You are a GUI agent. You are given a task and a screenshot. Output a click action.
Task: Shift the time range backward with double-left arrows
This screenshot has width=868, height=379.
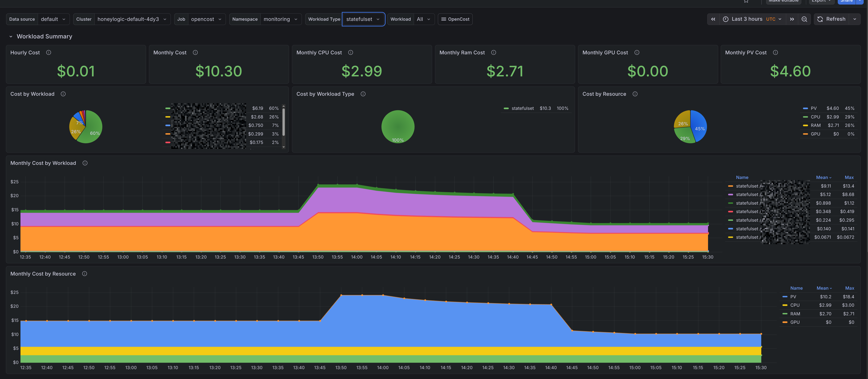[713, 19]
